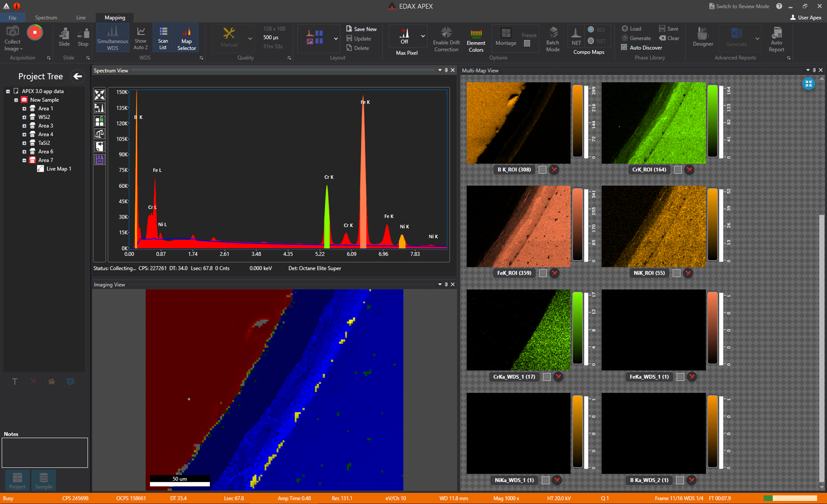Switch to the Spectrum tab
Image resolution: width=827 pixels, height=504 pixels.
tap(46, 17)
